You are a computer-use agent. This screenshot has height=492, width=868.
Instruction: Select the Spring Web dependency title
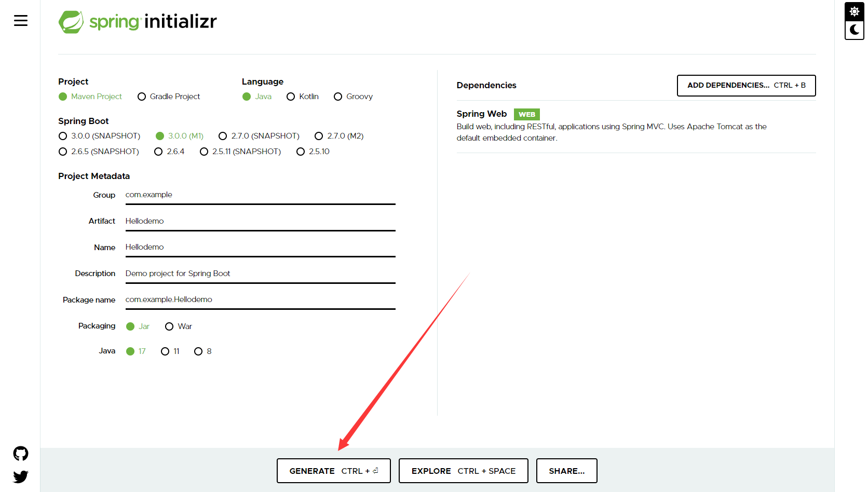[x=482, y=114]
